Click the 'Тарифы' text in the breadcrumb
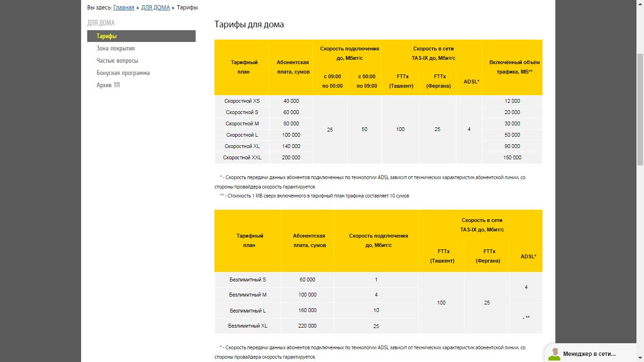This screenshot has height=362, width=644. (187, 8)
